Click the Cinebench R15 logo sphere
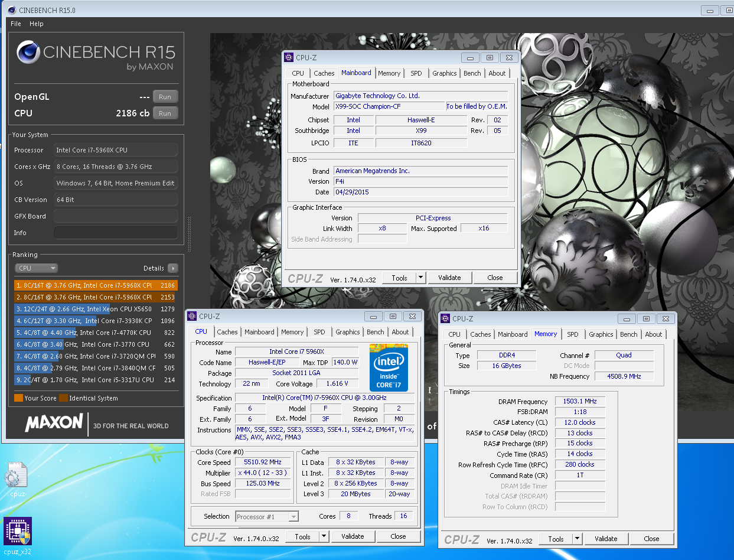The image size is (734, 560). pyautogui.click(x=28, y=52)
